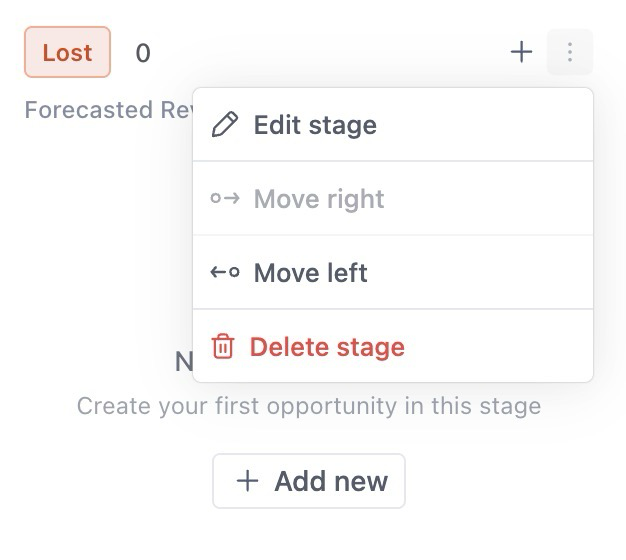Click the plus icon inside Add new button
This screenshot has width=626, height=560.
247,481
